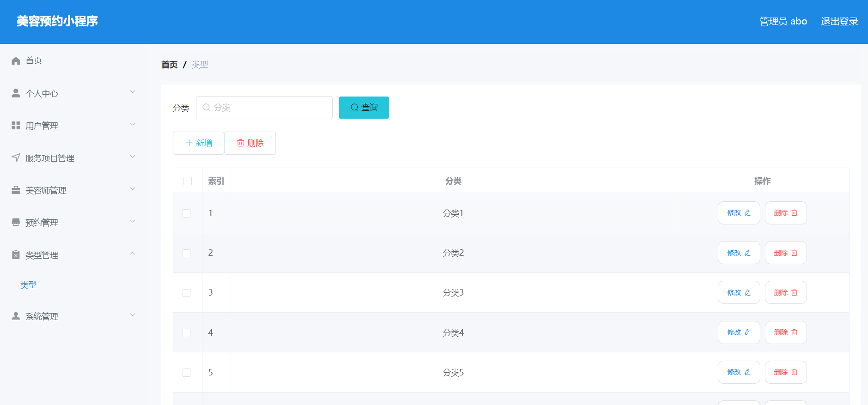Click the 美容预约小程序 title in header
The image size is (868, 405).
(x=57, y=21)
